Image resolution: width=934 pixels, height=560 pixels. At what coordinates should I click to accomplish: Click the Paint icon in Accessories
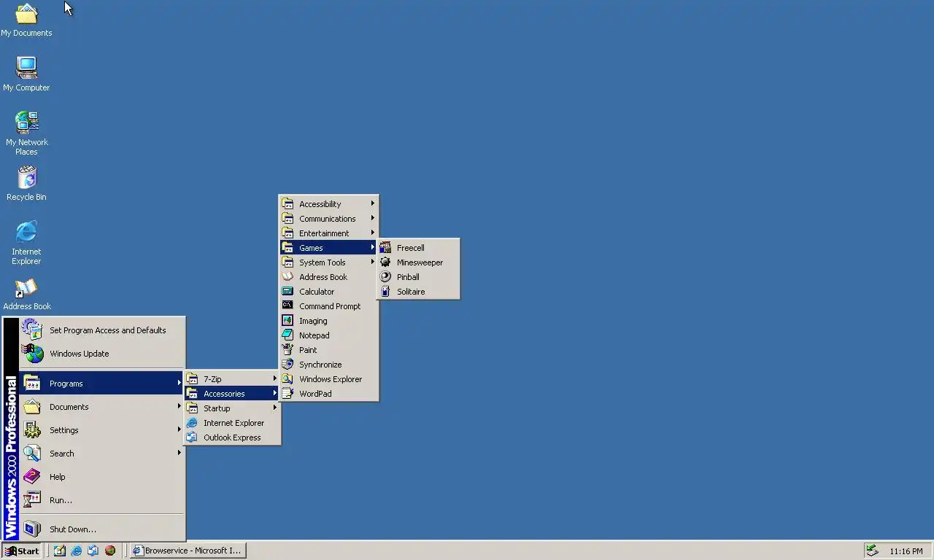click(287, 350)
